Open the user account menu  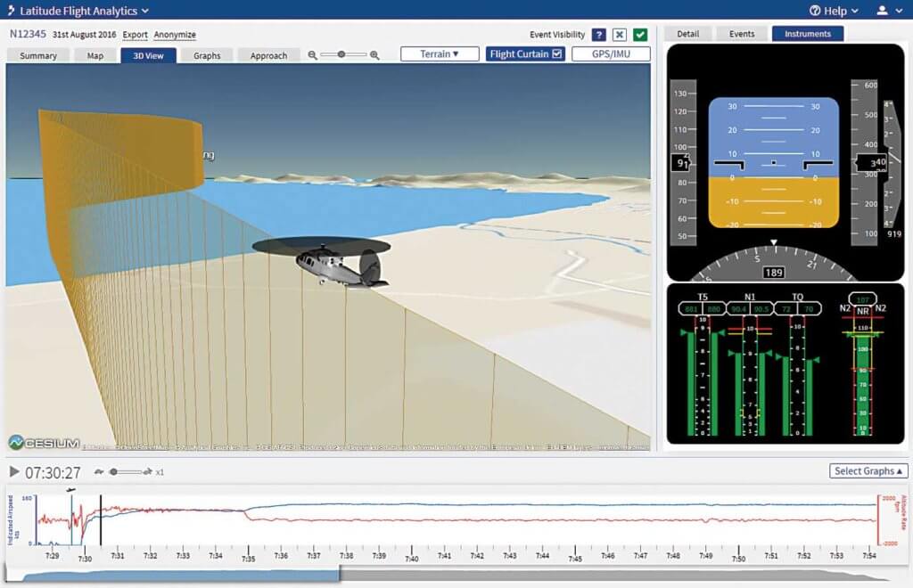tap(890, 11)
